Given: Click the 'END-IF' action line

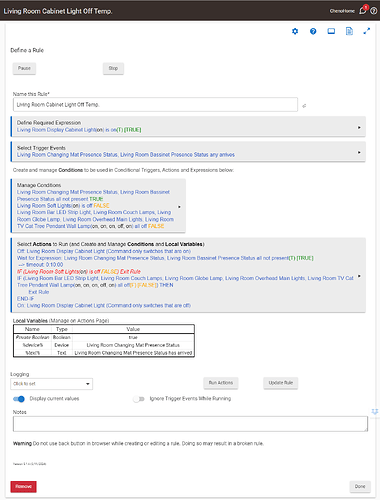Looking at the screenshot, I should [x=25, y=299].
